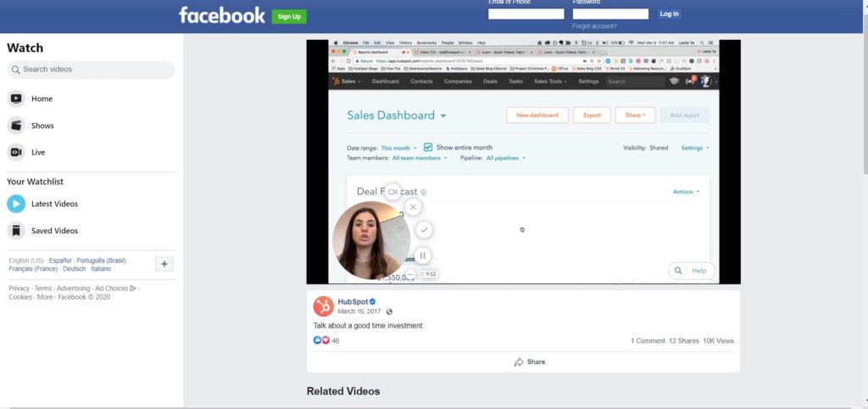Click the Loom cancel X icon
This screenshot has width=868, height=409.
[x=413, y=207]
